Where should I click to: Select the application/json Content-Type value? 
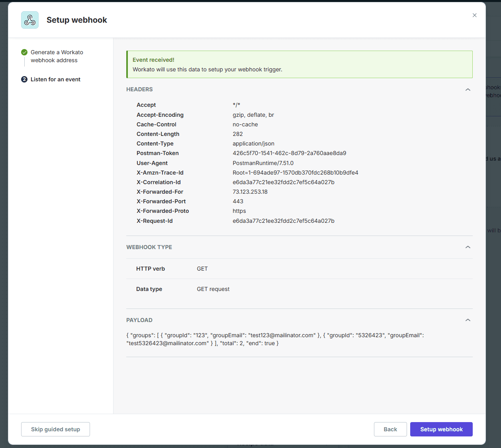tap(253, 143)
